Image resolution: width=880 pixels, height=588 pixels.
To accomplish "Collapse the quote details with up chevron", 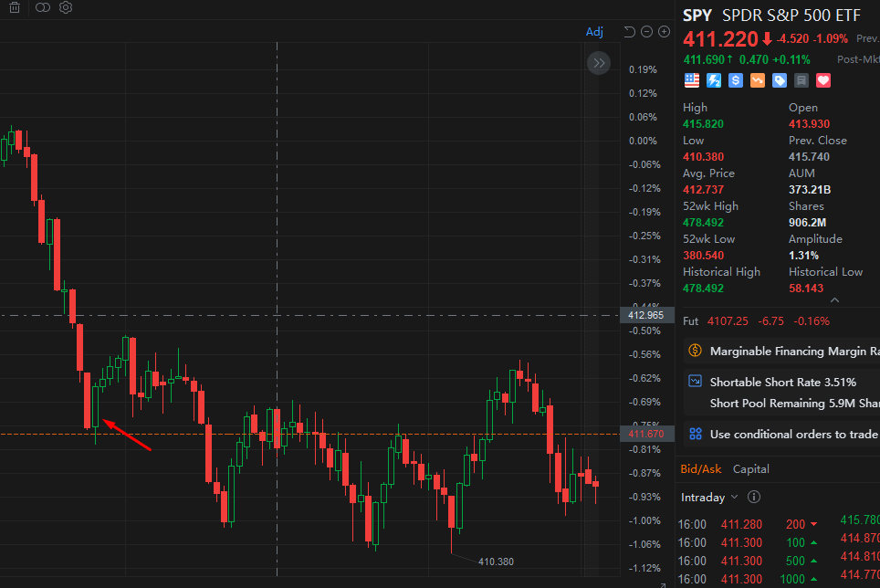I will click(834, 300).
